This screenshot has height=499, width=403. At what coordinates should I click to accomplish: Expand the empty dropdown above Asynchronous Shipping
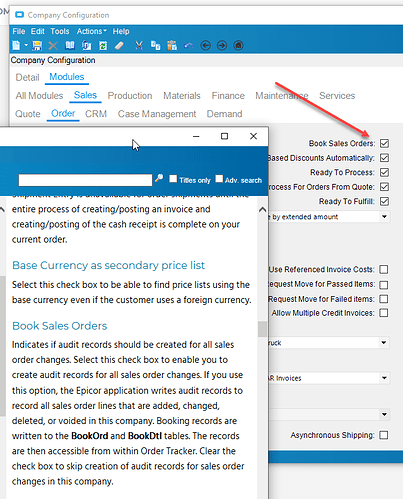(x=384, y=414)
